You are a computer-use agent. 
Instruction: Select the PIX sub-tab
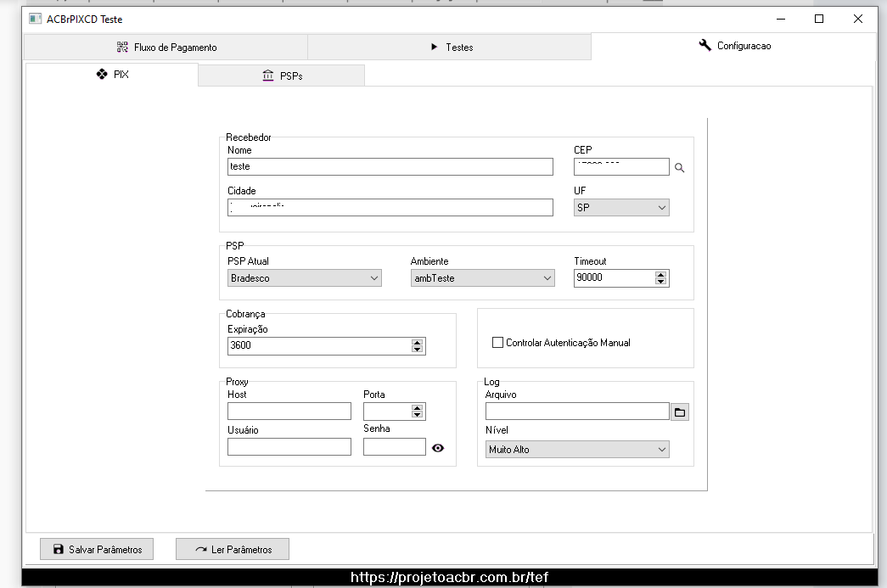112,75
